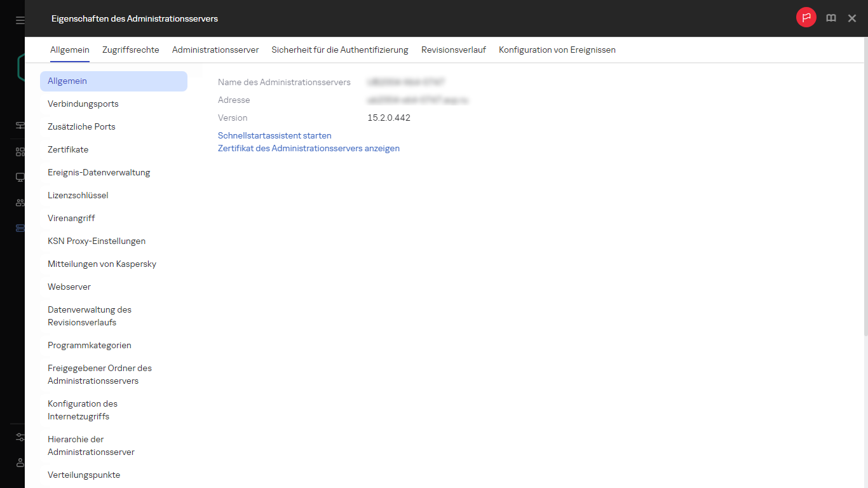
Task: Select Lizenzschlüssel in the section list
Action: (x=78, y=195)
